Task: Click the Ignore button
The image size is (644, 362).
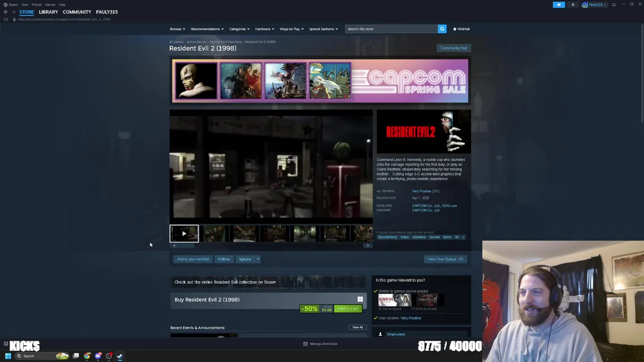Action: pyautogui.click(x=245, y=259)
